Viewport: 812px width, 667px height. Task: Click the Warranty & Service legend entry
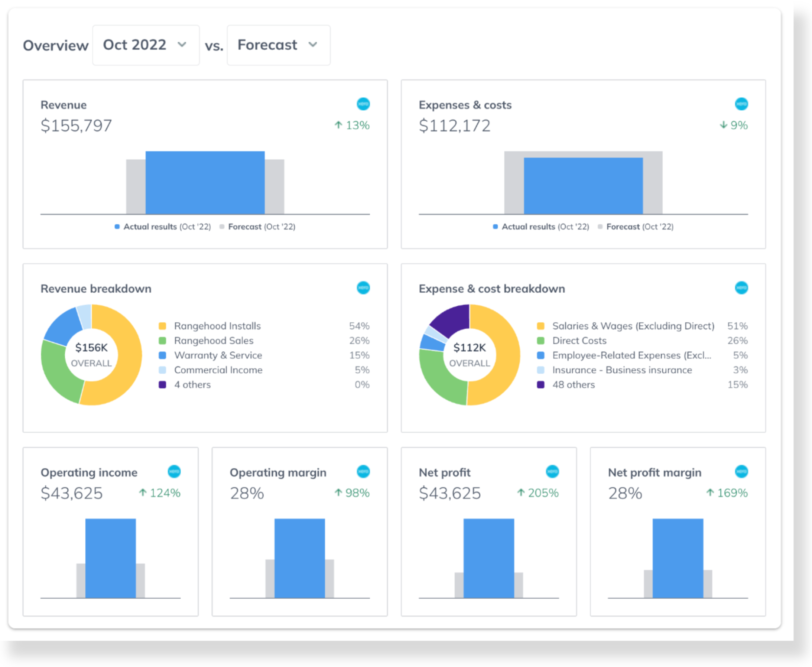(x=218, y=355)
